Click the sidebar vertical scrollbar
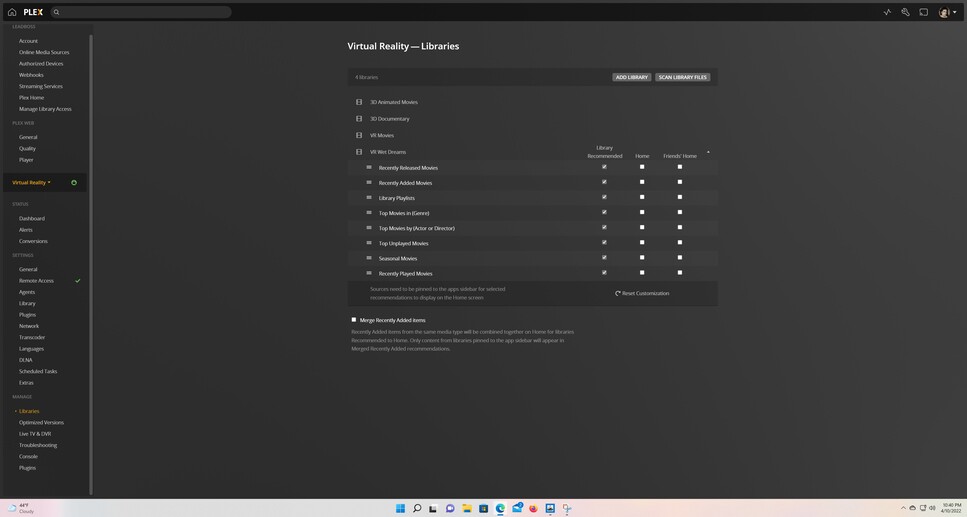967x517 pixels. click(x=91, y=264)
